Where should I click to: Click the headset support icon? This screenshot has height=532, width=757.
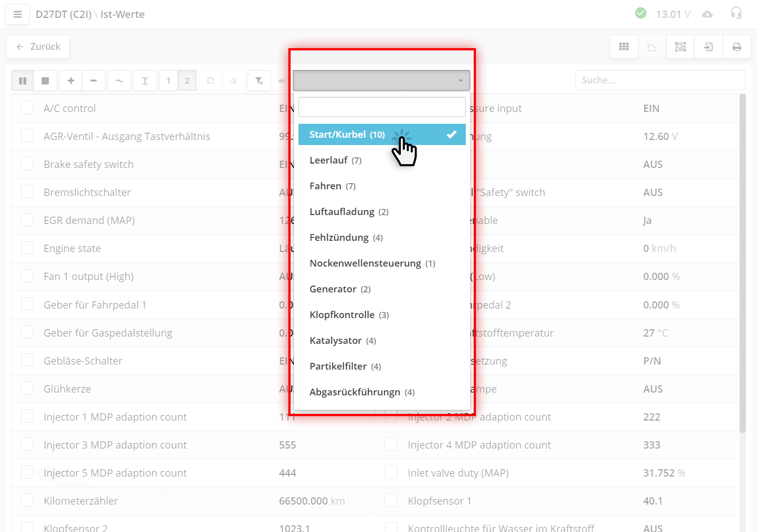736,13
